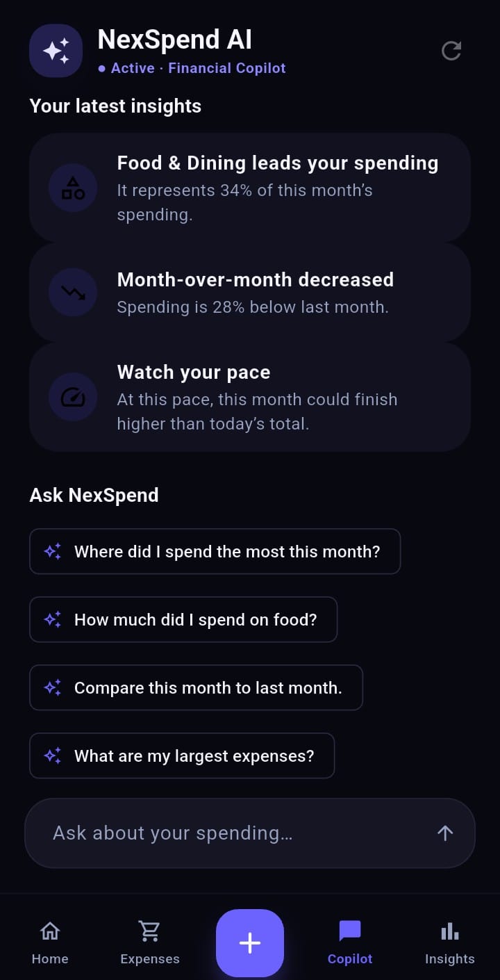This screenshot has width=500, height=980.
Task: Tap the Insights bar chart icon
Action: pyautogui.click(x=450, y=931)
